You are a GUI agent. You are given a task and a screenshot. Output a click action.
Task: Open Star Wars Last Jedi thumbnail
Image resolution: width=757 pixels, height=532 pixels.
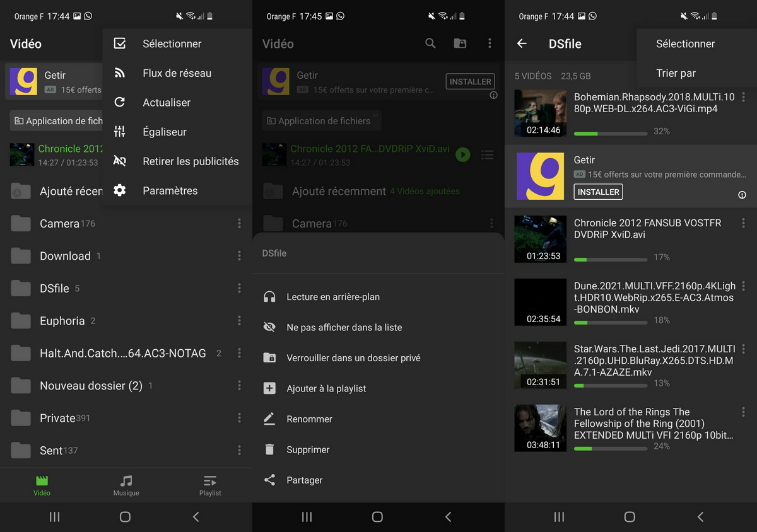click(x=540, y=365)
